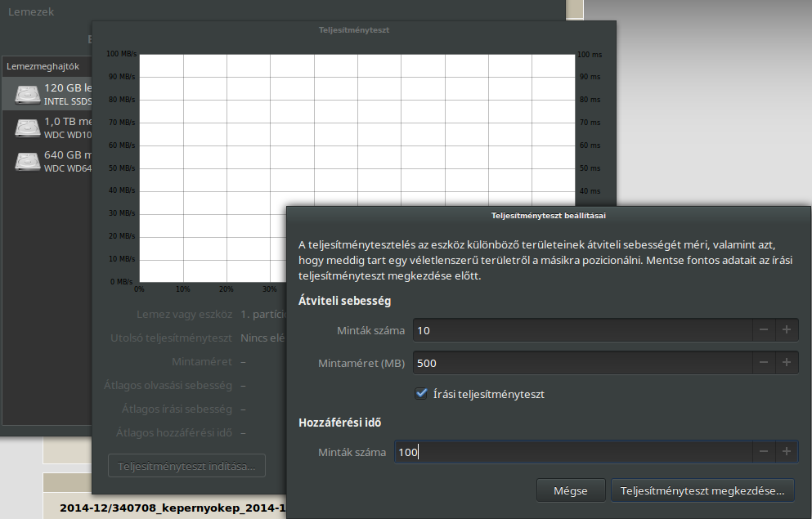The width and height of the screenshot is (812, 519).
Task: Click the 100 MB/s axis label
Action: (x=121, y=54)
